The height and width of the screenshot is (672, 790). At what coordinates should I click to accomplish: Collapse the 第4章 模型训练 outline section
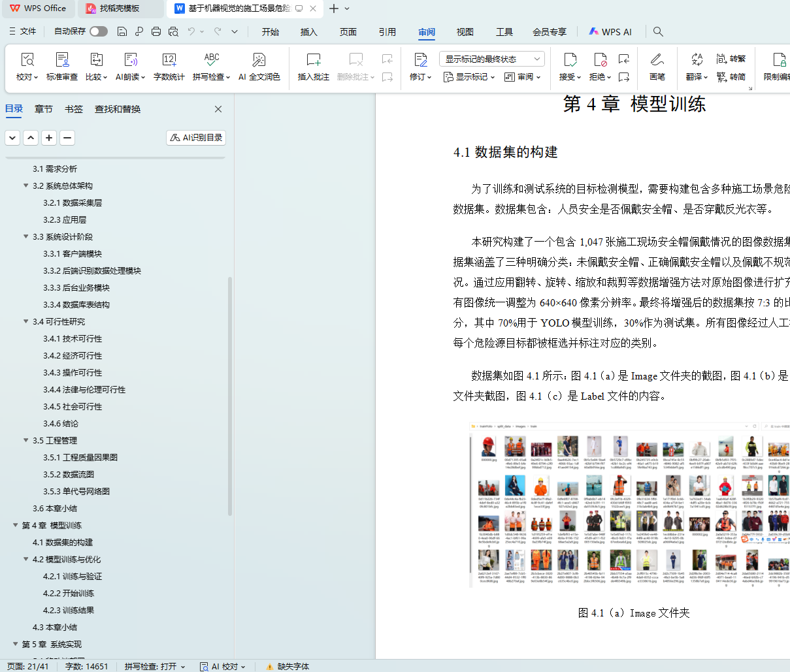[16, 525]
